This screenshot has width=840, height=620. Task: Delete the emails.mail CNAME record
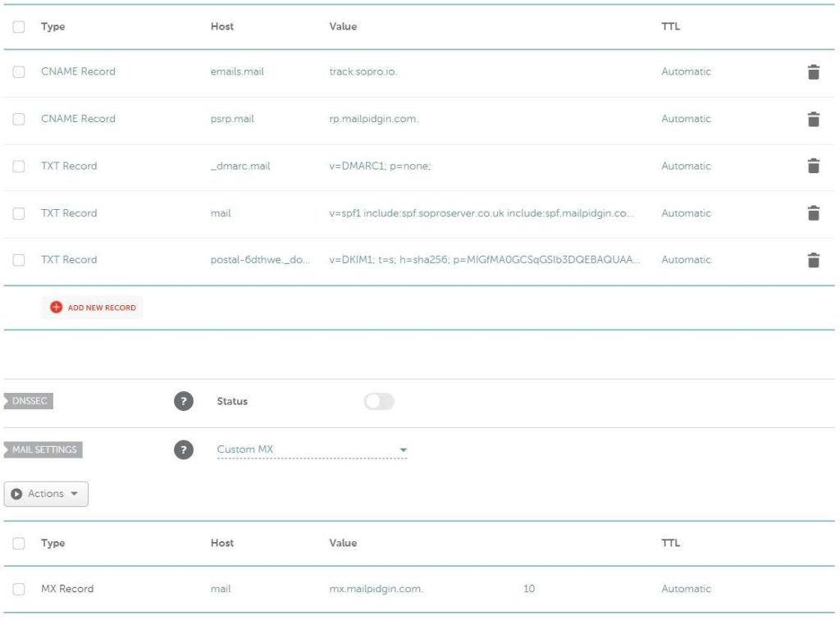pyautogui.click(x=813, y=72)
